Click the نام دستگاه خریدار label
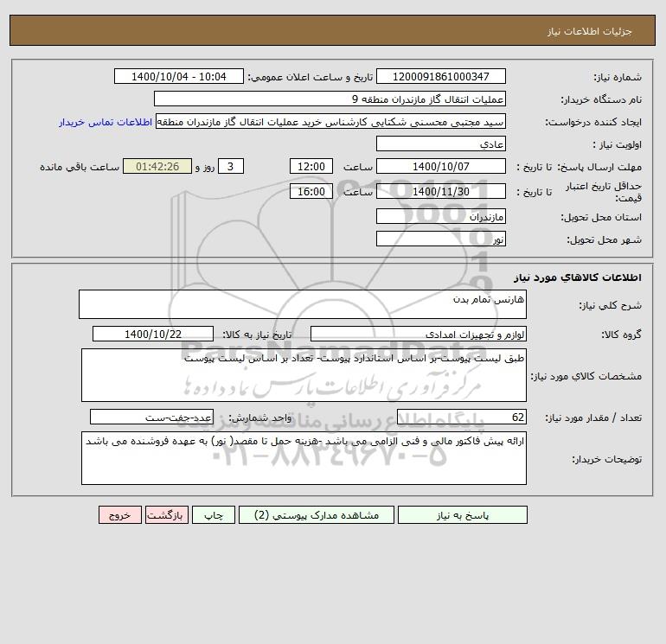Screen dimensions: 666x644 pyautogui.click(x=601, y=99)
